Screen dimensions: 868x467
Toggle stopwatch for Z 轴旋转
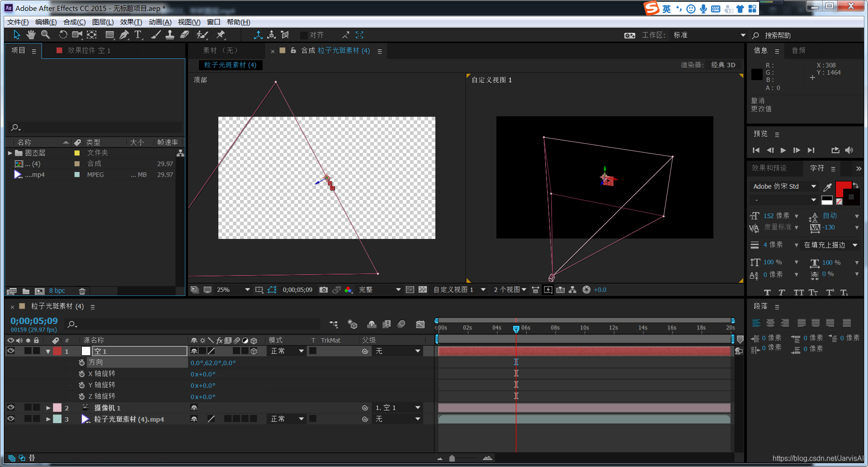81,396
